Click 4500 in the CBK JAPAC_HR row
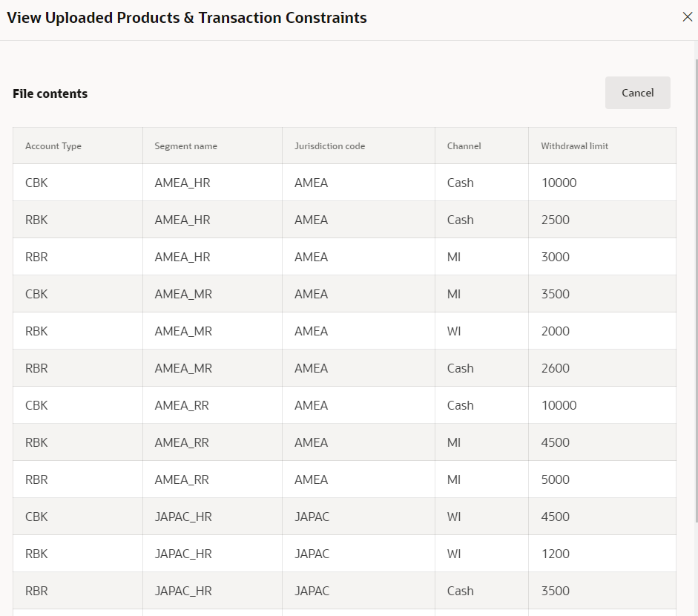This screenshot has width=698, height=616. pyautogui.click(x=555, y=517)
